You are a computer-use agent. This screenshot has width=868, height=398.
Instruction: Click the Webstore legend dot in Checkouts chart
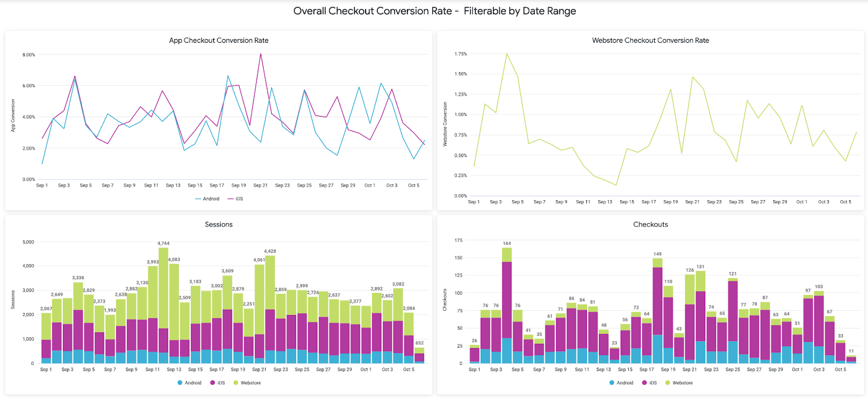pos(668,383)
